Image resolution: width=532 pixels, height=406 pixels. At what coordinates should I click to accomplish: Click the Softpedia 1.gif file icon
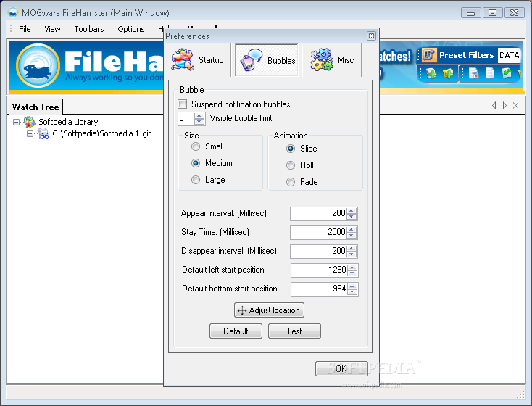43,133
